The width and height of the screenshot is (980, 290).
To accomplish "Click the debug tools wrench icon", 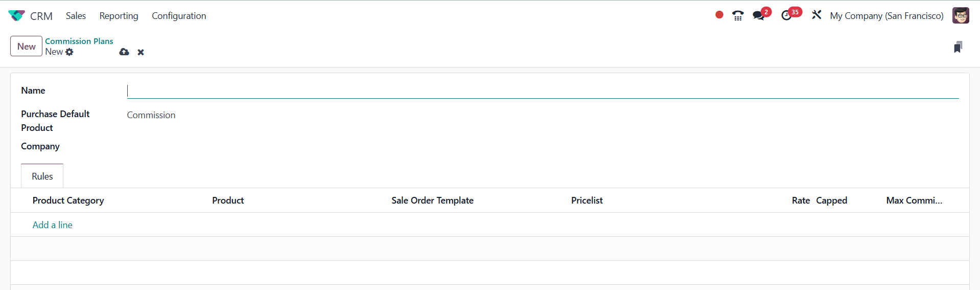I will [816, 15].
